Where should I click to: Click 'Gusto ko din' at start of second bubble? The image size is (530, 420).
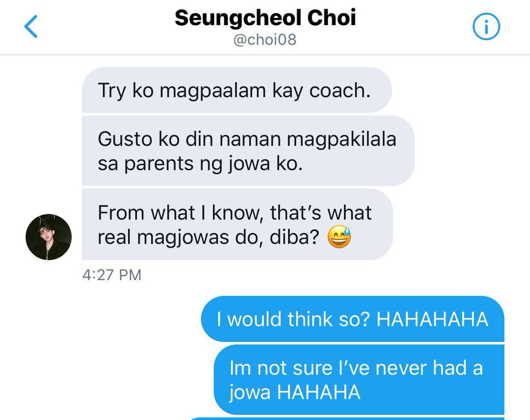pos(145,139)
